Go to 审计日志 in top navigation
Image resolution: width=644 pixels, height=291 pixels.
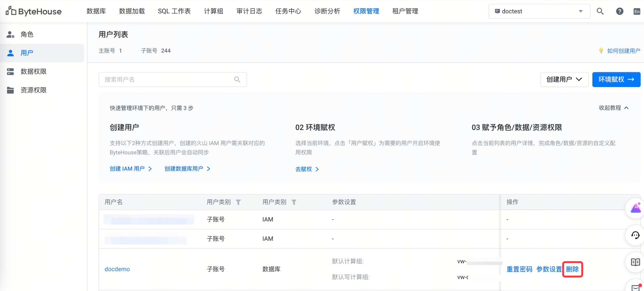click(x=249, y=11)
